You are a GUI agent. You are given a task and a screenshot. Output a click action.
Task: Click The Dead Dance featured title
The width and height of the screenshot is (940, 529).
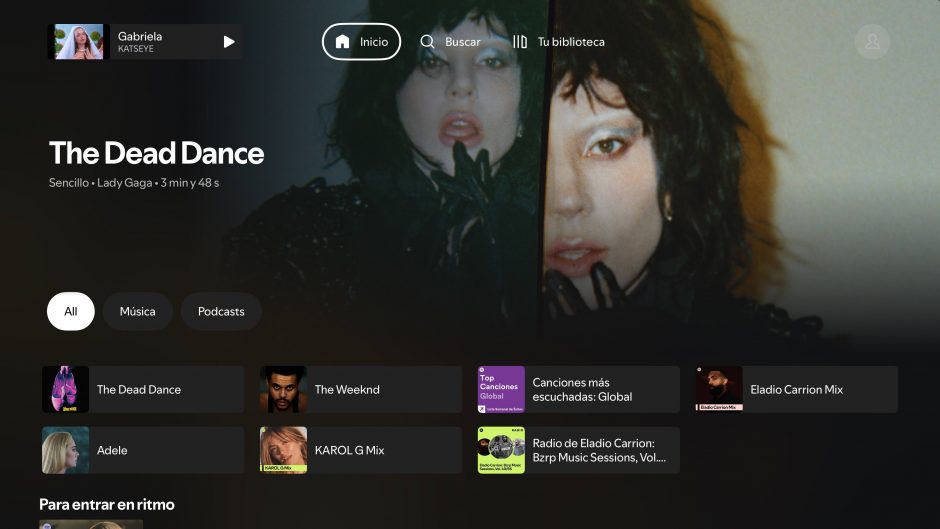pos(157,153)
